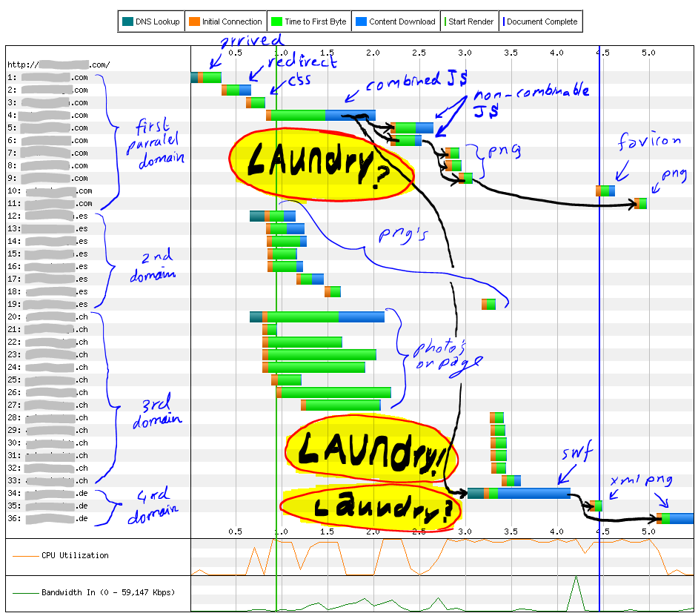Click the 0.5 tick on the top time axis
The image size is (698, 616).
click(236, 53)
